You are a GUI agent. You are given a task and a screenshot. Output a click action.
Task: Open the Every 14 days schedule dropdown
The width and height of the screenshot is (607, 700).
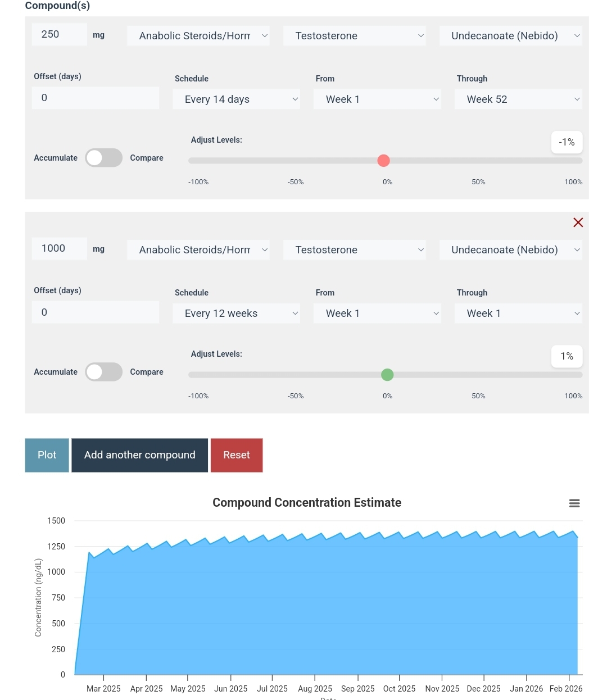(x=237, y=99)
